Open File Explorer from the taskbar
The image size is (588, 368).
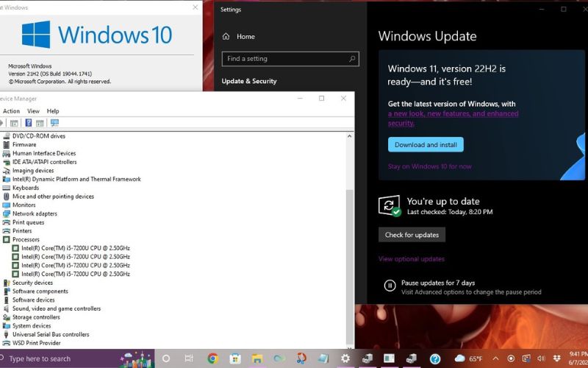(257, 358)
